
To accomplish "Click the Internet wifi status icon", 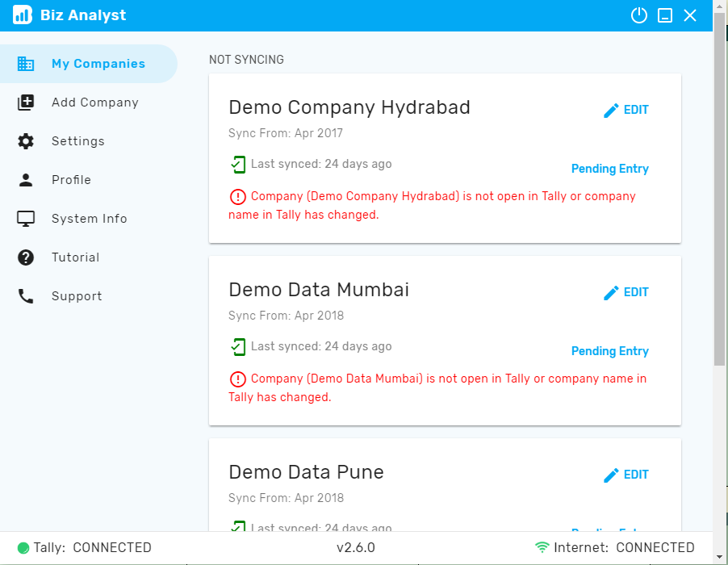I will coord(542,547).
